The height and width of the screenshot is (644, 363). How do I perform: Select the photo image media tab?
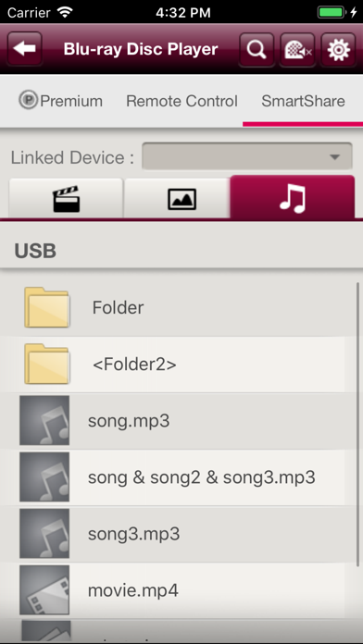point(177,198)
